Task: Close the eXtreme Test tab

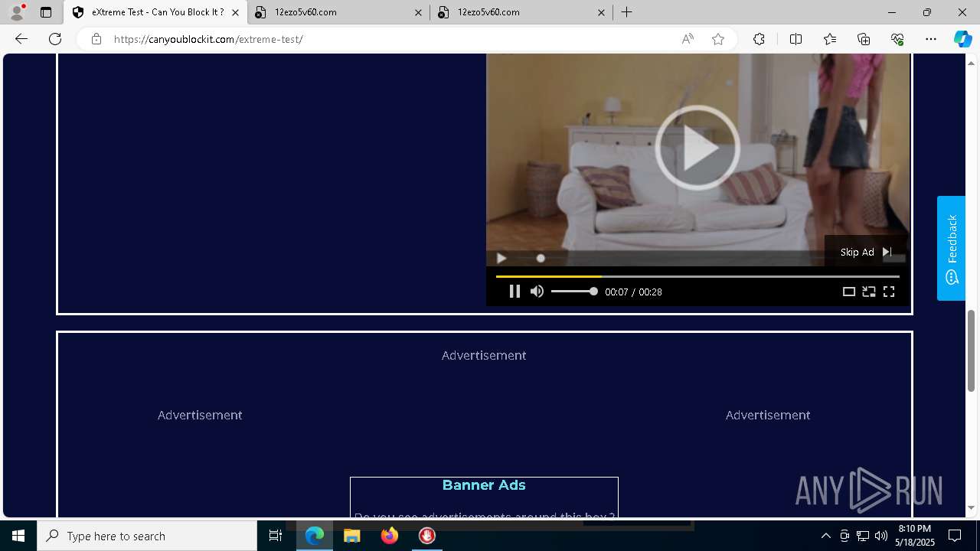Action: coord(235,12)
